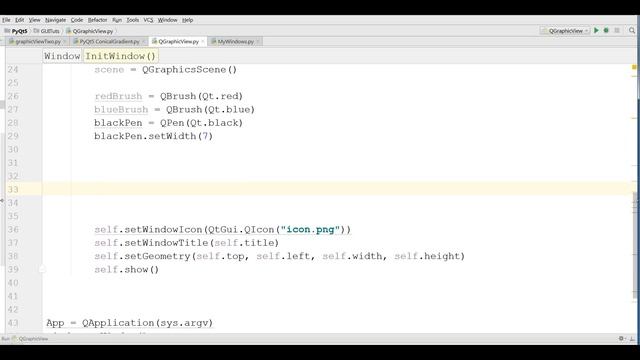Screen dimensions: 640x360
Task: Close the graphicViewTwo.py tab
Action: tap(65, 42)
